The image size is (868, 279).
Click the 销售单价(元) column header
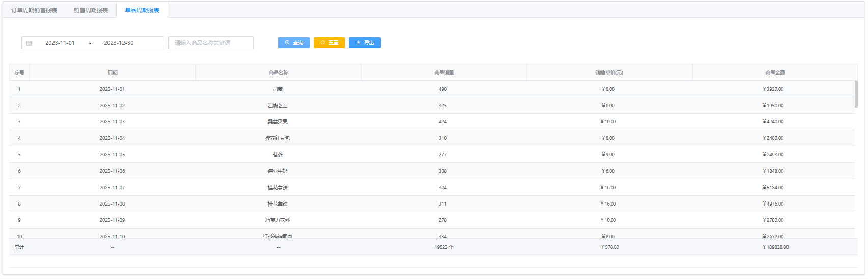tap(609, 73)
